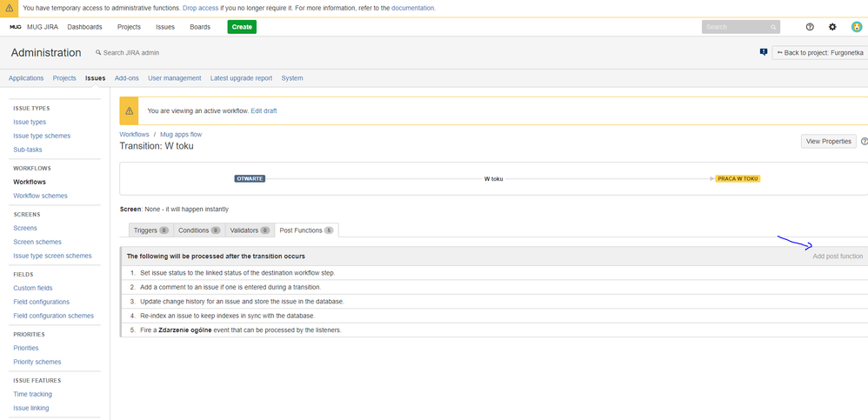Viewport: 868px width, 420px height.
Task: Click Mug apps flow breadcrumb
Action: (x=181, y=135)
